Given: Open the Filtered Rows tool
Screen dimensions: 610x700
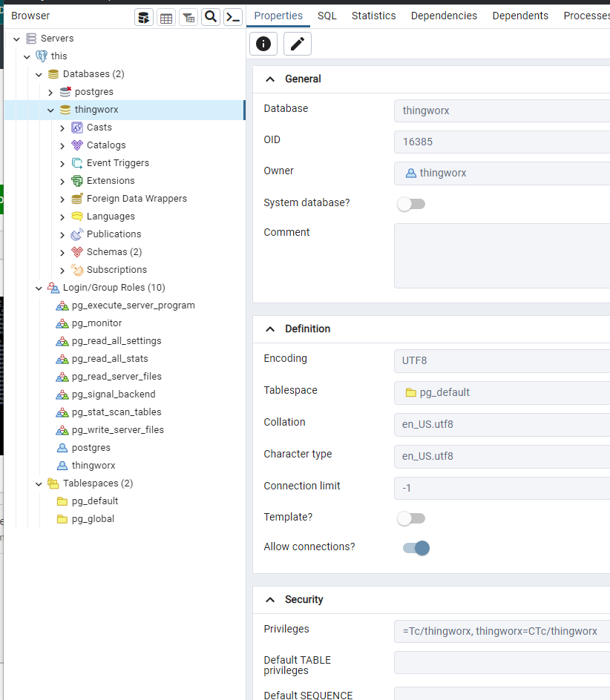Looking at the screenshot, I should click(x=188, y=17).
